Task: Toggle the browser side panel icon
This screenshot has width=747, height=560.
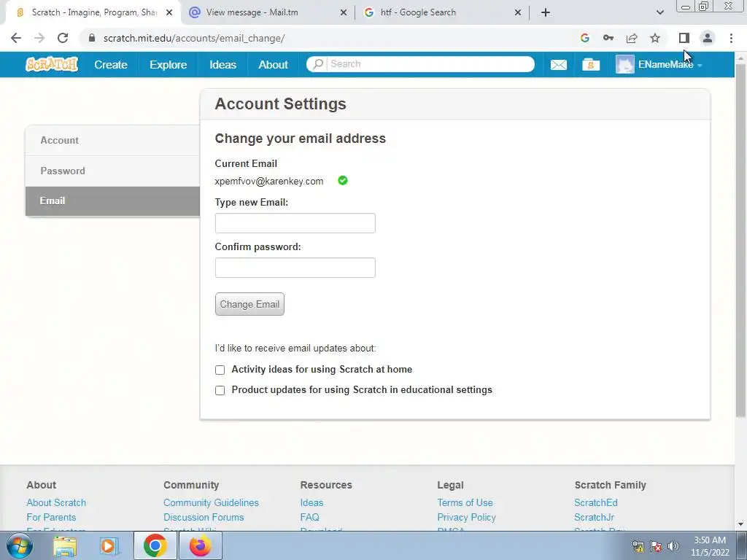Action: 684,38
